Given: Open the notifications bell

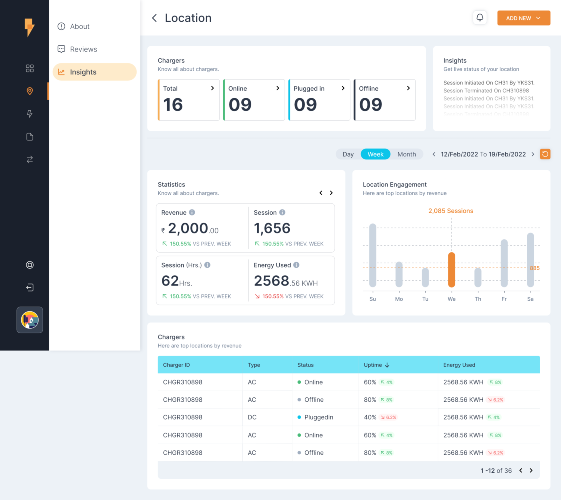Looking at the screenshot, I should pyautogui.click(x=480, y=18).
